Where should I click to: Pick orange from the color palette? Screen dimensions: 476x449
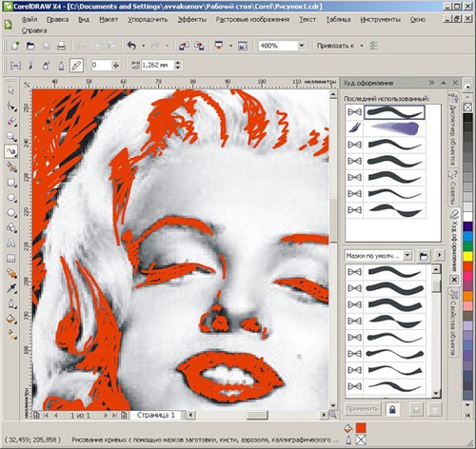467,297
